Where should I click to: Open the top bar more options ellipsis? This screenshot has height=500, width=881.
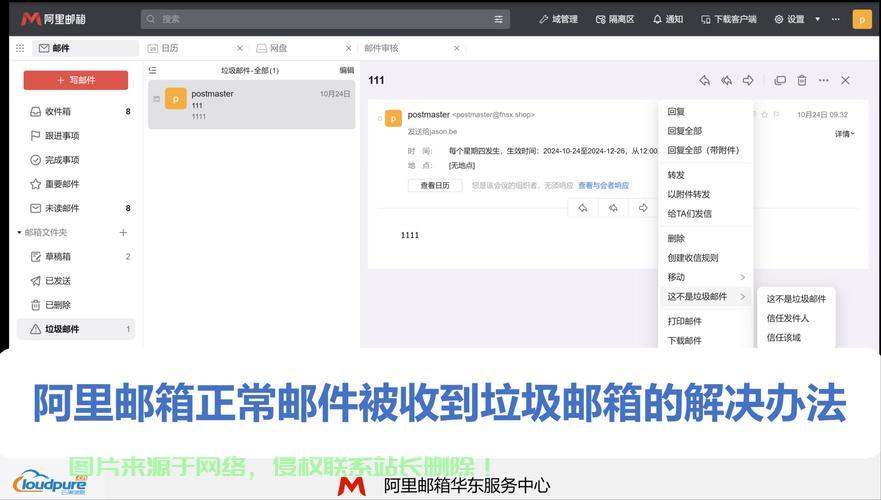(x=836, y=19)
